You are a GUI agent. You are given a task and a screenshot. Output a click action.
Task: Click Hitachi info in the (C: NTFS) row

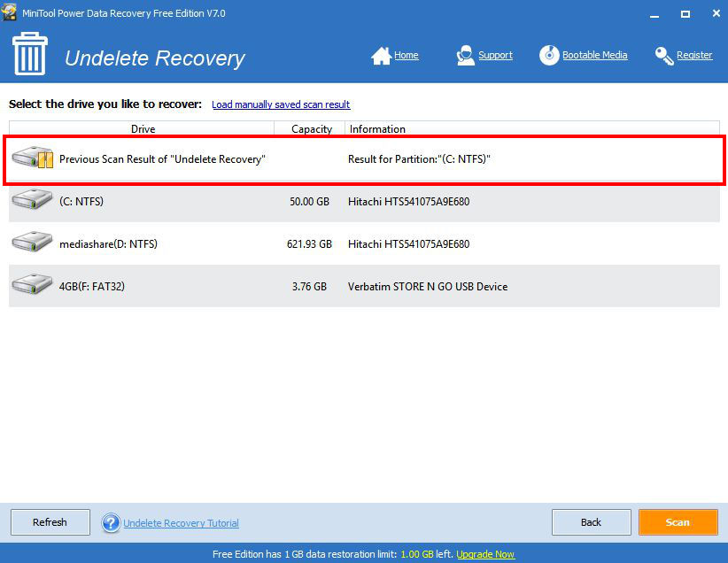(408, 202)
